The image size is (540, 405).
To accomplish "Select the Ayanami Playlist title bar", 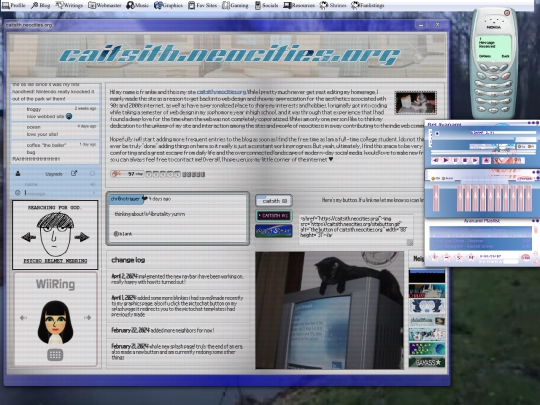I will click(481, 221).
